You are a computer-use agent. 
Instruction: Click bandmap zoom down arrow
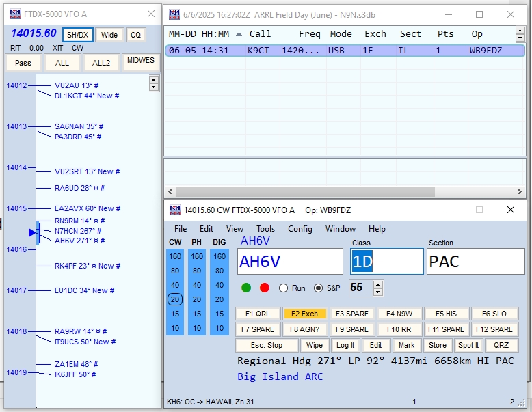click(x=153, y=87)
